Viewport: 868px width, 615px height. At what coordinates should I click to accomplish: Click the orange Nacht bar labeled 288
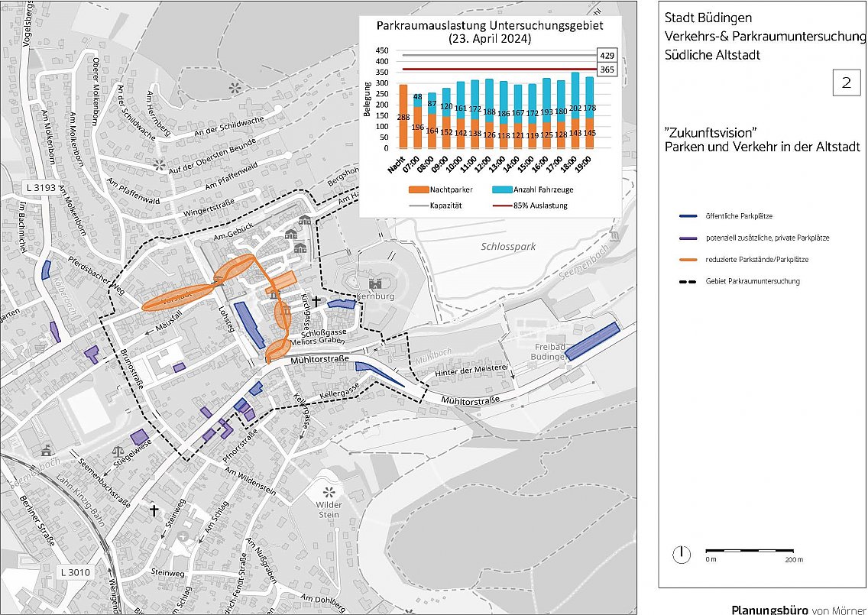pos(403,117)
